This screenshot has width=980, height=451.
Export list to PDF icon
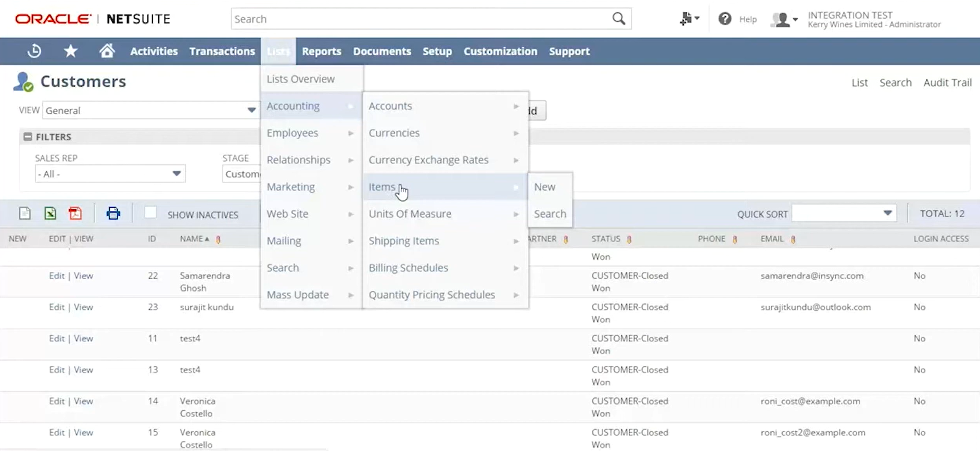point(75,214)
